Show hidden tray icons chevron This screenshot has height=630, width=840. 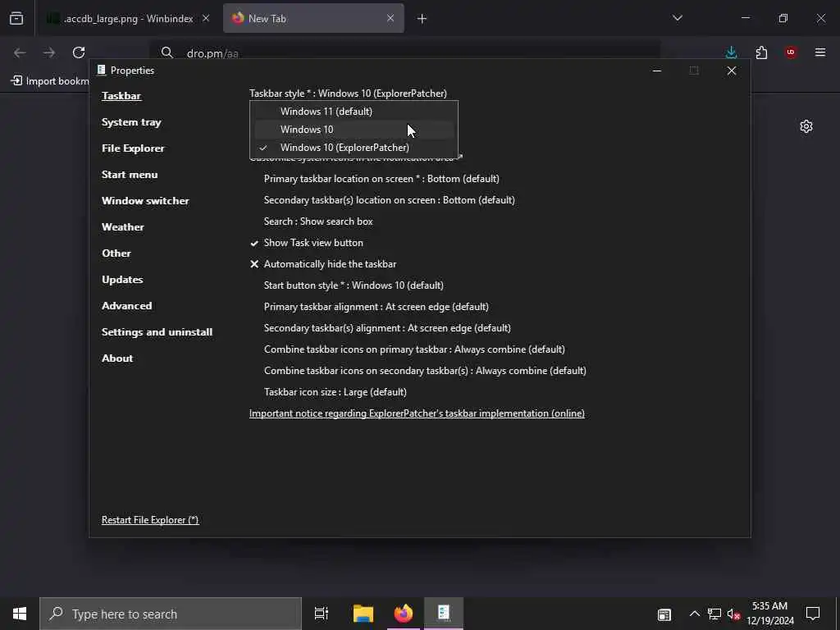coord(694,614)
